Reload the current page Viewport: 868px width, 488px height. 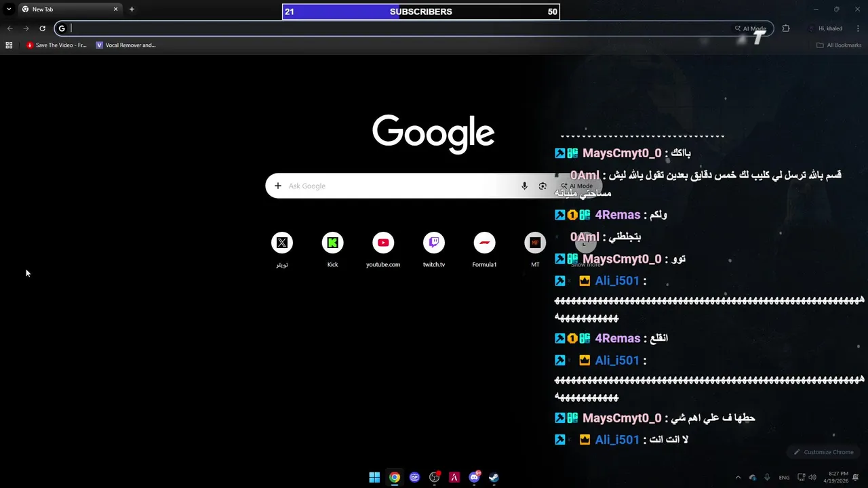[42, 28]
